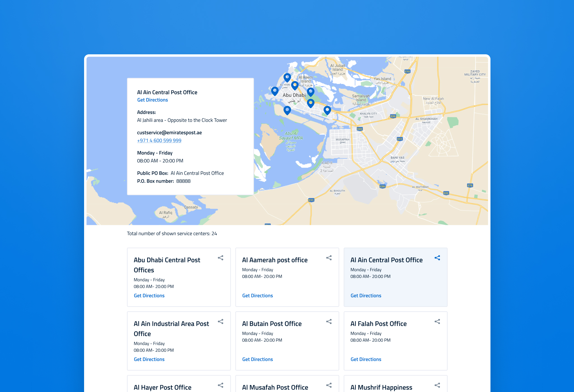Select the easternmost blue map pin
The height and width of the screenshot is (392, 574).
327,110
